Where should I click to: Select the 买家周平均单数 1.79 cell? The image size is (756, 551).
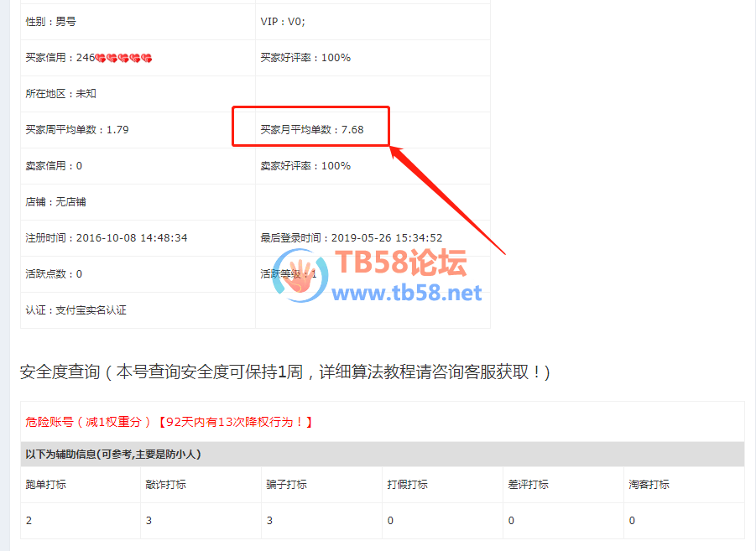click(138, 130)
